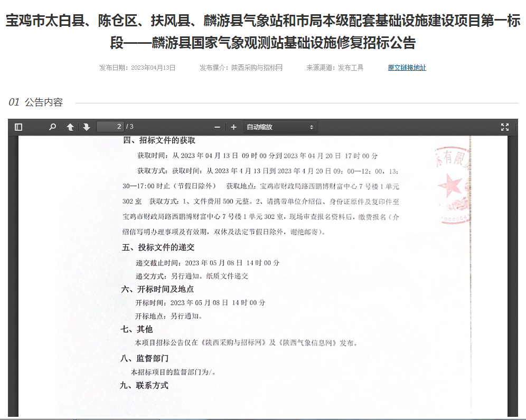Click heading 八、监督部门
This screenshot has height=420, width=526.
click(144, 358)
